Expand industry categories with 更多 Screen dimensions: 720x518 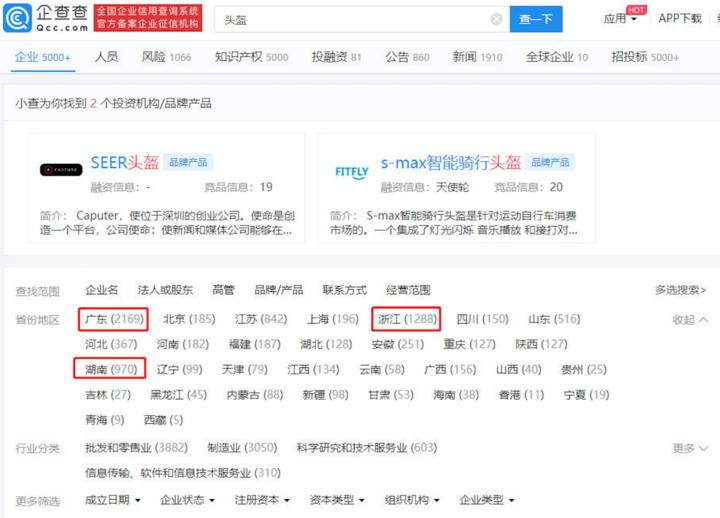point(690,448)
